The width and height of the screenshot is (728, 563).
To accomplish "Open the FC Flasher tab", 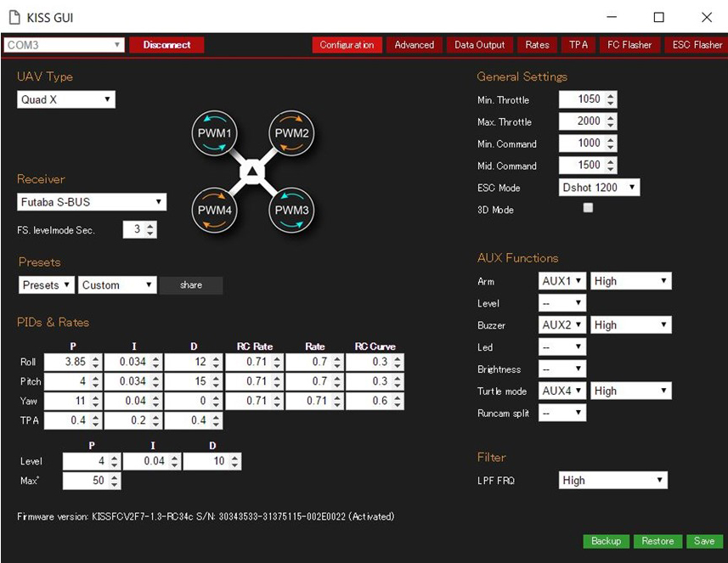I will (629, 45).
